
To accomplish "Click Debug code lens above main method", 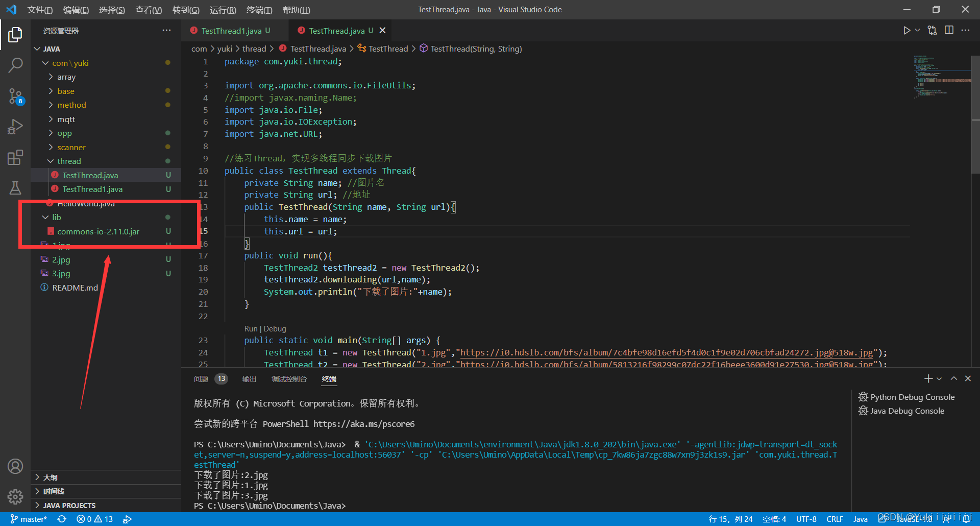I will pyautogui.click(x=275, y=329).
